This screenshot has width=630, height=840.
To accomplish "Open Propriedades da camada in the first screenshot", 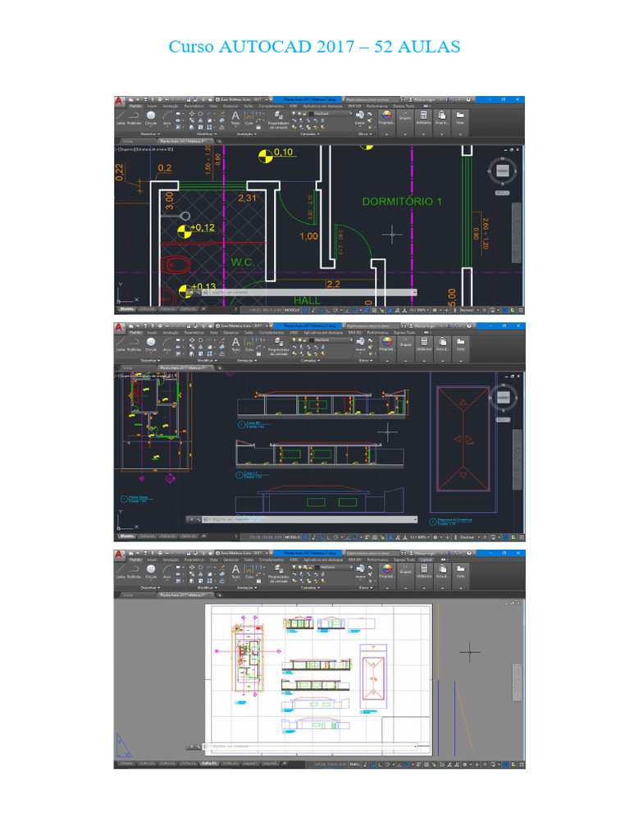I will (x=279, y=120).
